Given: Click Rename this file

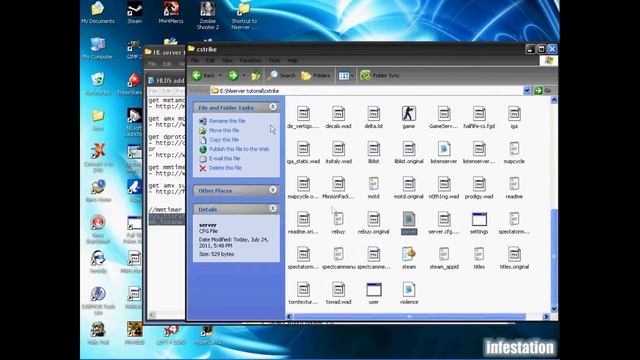Looking at the screenshot, I should pos(227,121).
